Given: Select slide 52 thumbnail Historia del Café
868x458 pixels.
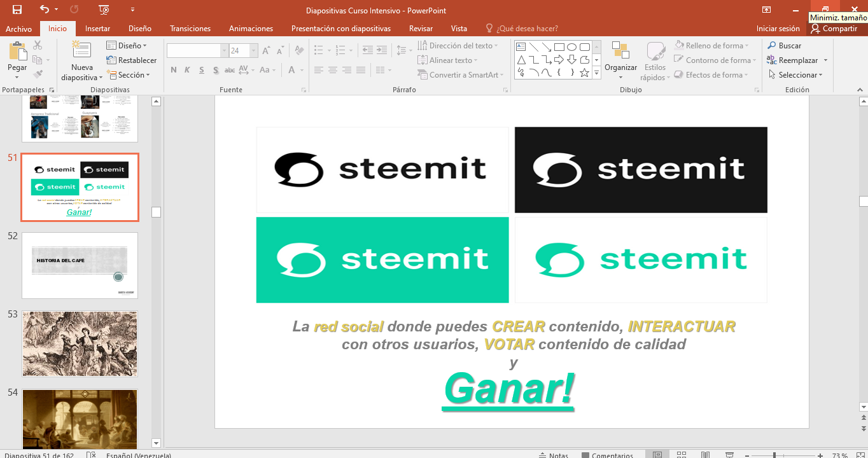Looking at the screenshot, I should (x=80, y=265).
